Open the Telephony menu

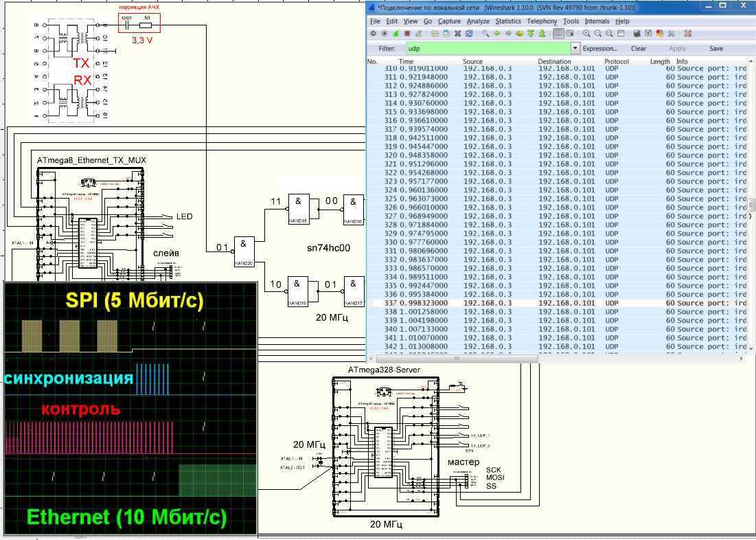(542, 21)
